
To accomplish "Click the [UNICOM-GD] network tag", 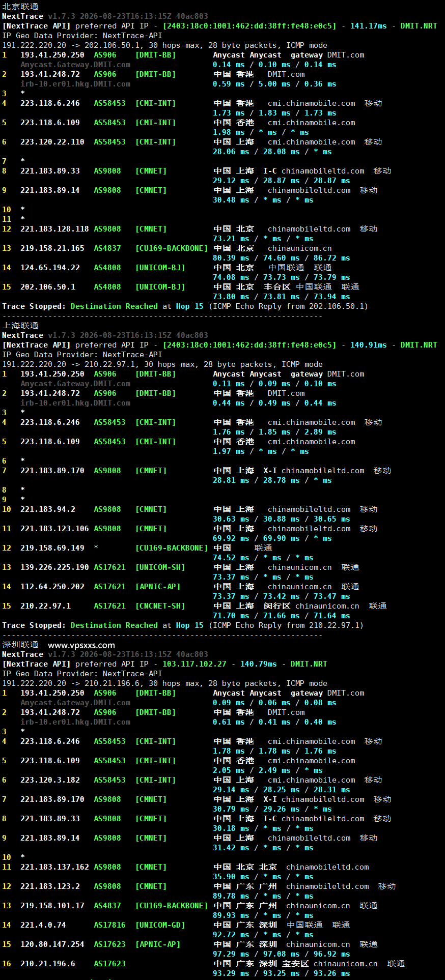I will click(160, 925).
